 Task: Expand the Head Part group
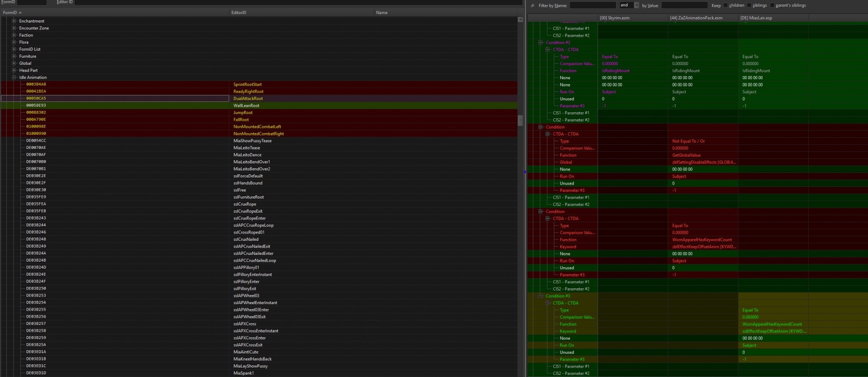pyautogui.click(x=14, y=71)
